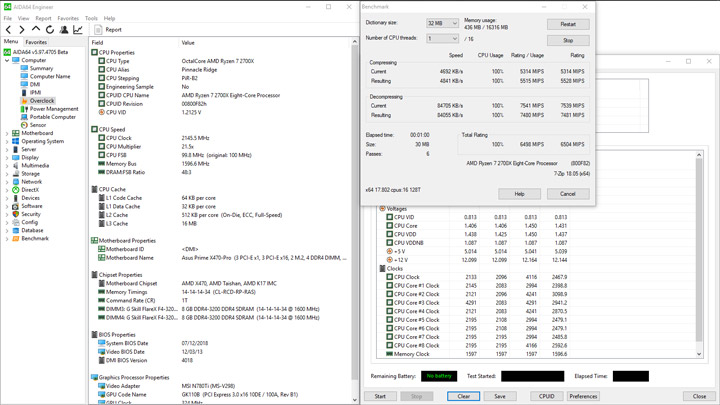Open the user profile icon in the toolbar
The image size is (720, 405).
coord(64,30)
